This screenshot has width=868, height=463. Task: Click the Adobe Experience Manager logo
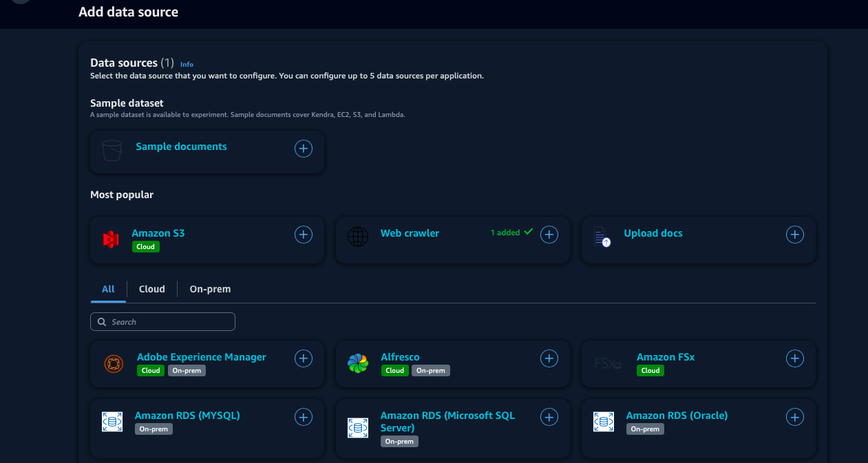[x=113, y=363]
